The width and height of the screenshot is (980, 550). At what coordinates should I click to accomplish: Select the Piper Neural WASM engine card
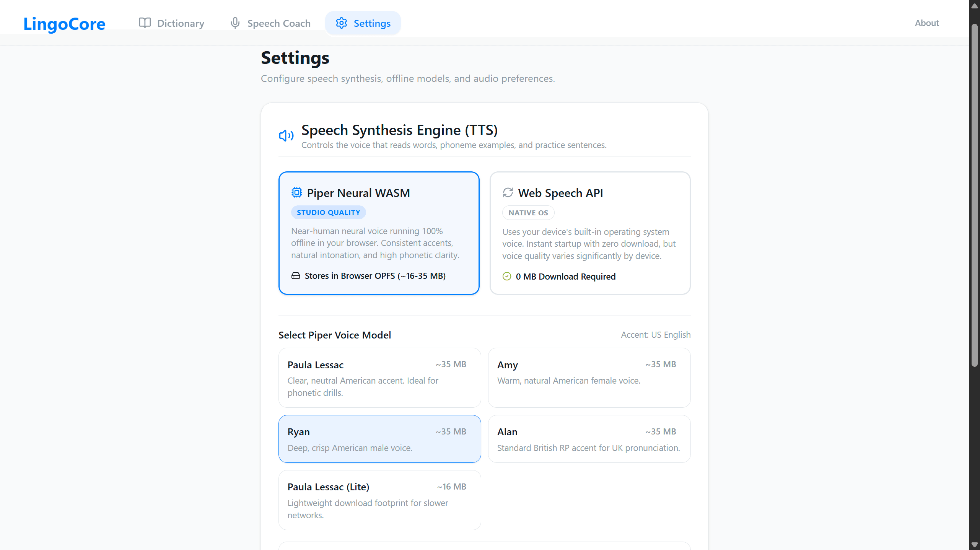pos(379,233)
